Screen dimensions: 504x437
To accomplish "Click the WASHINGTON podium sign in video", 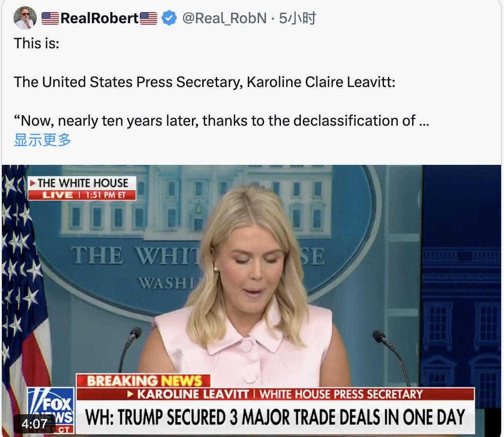I will click(168, 283).
